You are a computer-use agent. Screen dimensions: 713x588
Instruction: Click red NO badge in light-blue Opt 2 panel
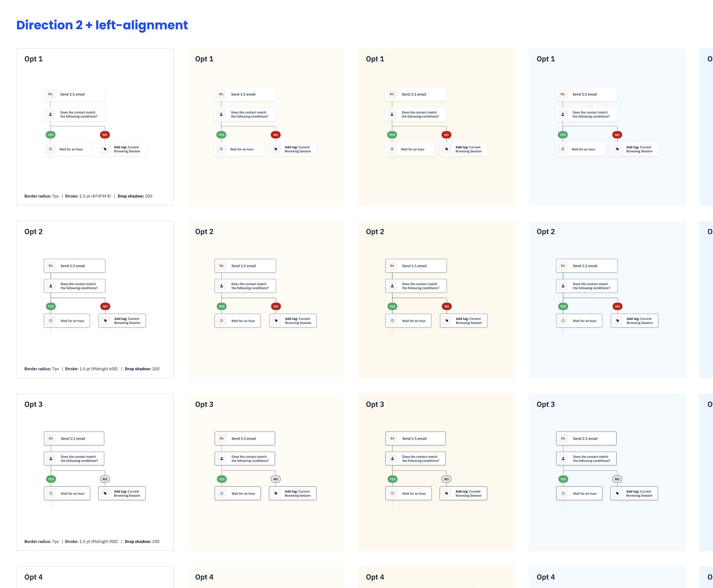click(618, 306)
